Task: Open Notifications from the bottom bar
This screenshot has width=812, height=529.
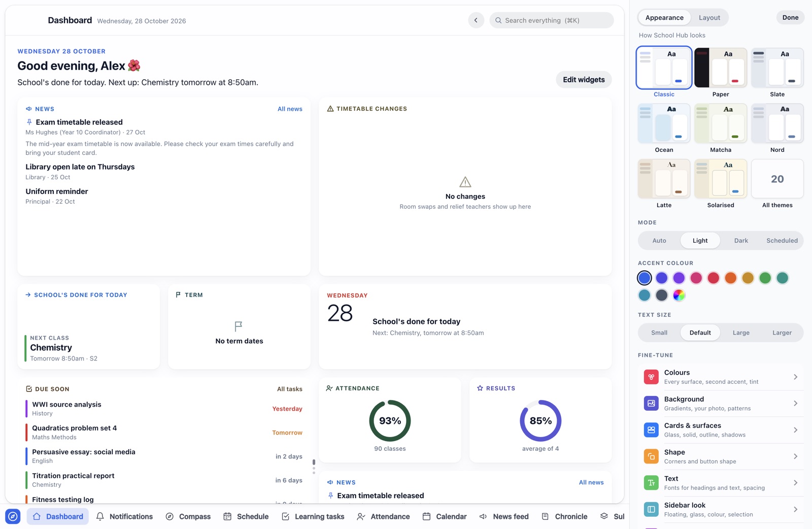Action: (x=124, y=516)
